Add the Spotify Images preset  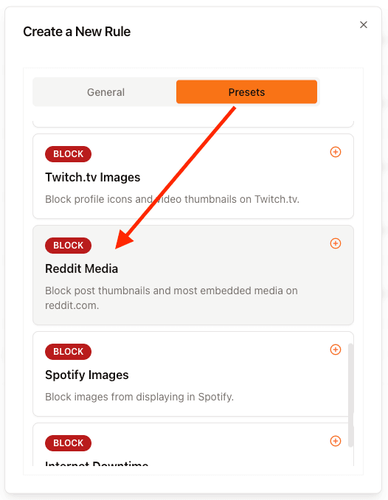[335, 350]
